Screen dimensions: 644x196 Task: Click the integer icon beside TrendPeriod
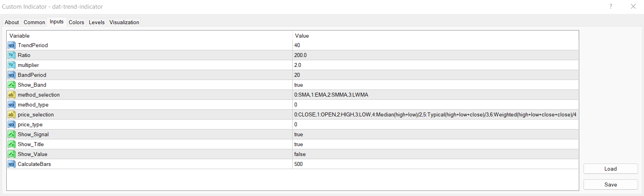[11, 46]
